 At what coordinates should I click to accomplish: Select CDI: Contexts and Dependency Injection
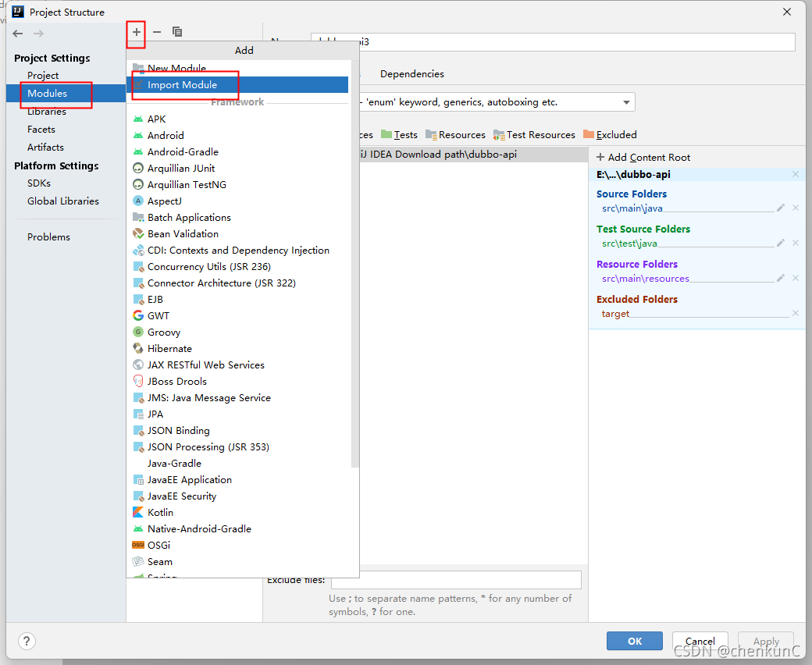tap(237, 251)
